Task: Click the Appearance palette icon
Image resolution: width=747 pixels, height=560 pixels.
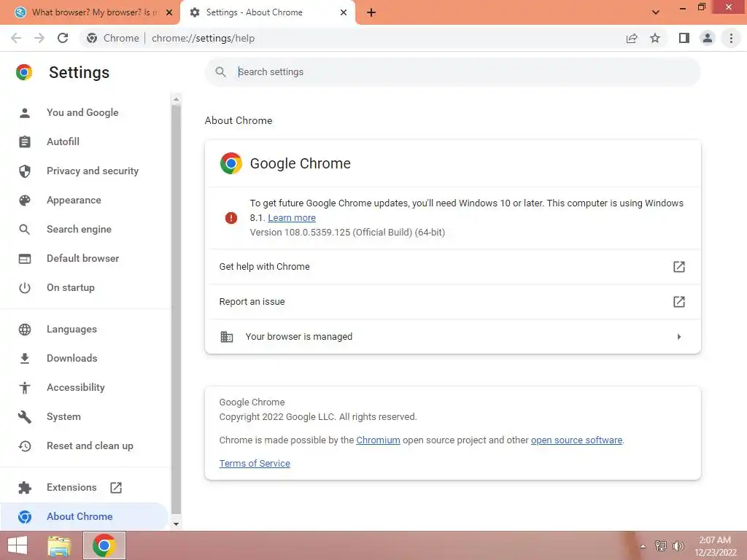Action: [25, 201]
